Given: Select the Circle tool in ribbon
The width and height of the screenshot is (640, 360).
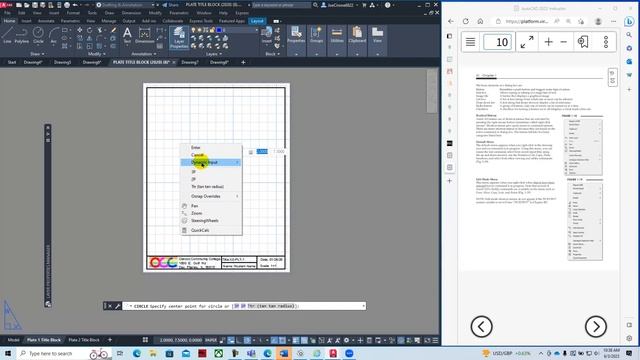Looking at the screenshot, I should pyautogui.click(x=38, y=35).
